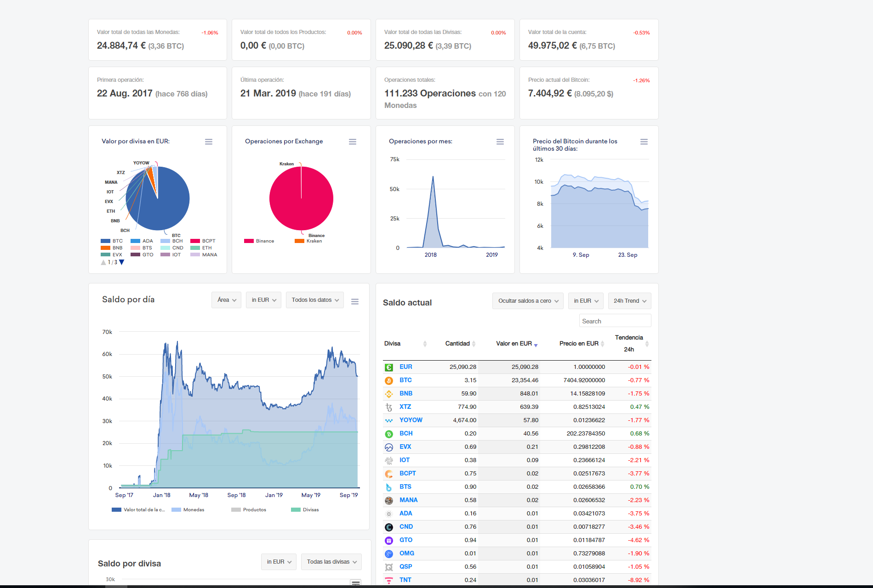Open in EUR dropdown of Saldo por divisa
This screenshot has width=873, height=588.
pos(279,562)
